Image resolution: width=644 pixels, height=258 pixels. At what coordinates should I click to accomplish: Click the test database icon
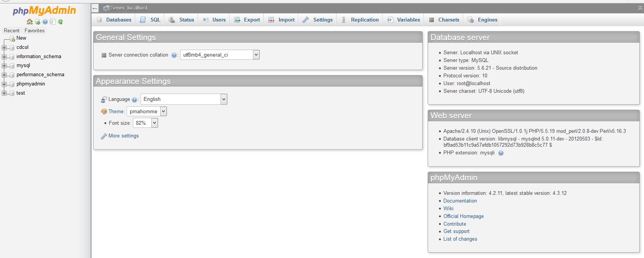12,93
